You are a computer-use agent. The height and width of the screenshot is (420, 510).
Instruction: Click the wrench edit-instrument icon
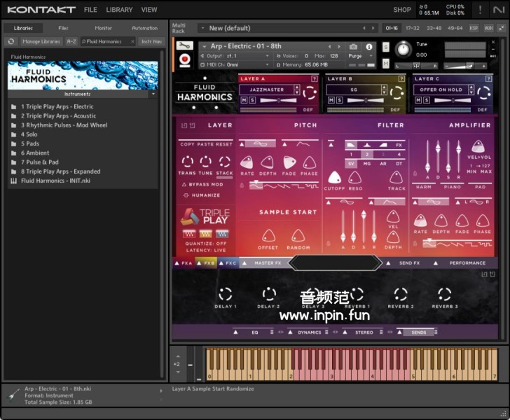point(185,45)
